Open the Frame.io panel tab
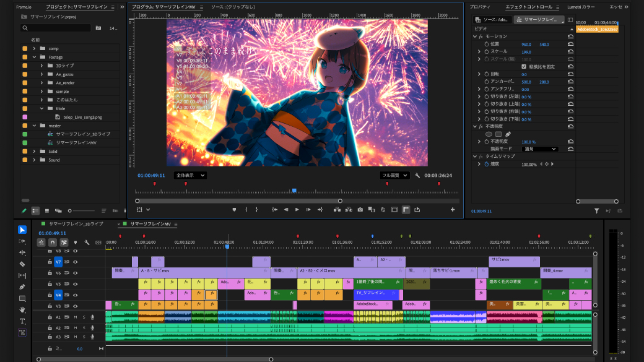 click(24, 7)
